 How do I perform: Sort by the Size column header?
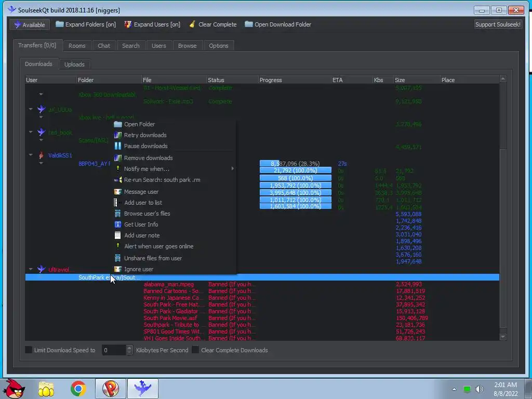416,80
